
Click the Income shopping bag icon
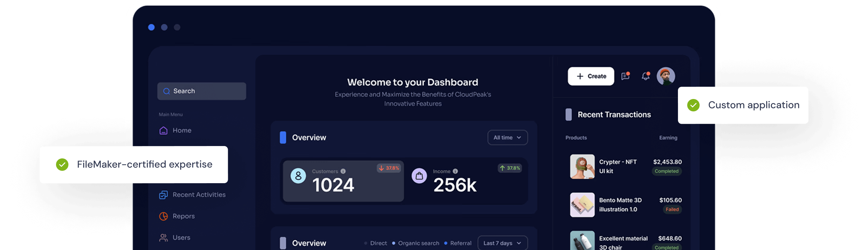(x=419, y=176)
